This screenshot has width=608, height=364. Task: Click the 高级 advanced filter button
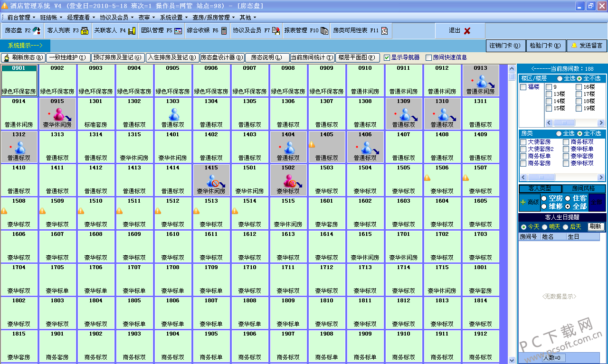[530, 202]
